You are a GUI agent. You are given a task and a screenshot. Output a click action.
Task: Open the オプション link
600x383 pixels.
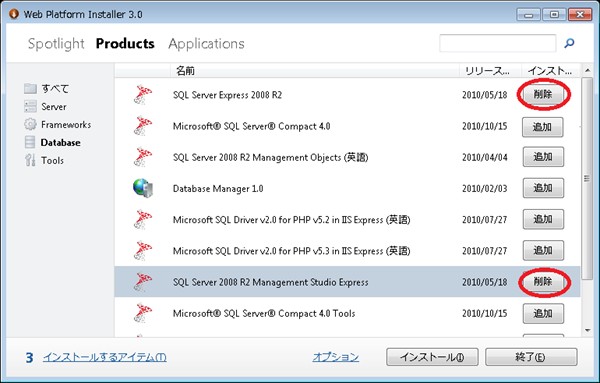pyautogui.click(x=336, y=357)
